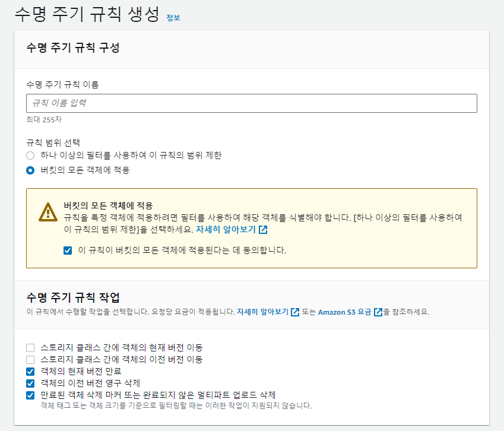The width and height of the screenshot is (504, 431).
Task: Click the 수명 주기 규칙 구성 heading
Action: [x=73, y=48]
